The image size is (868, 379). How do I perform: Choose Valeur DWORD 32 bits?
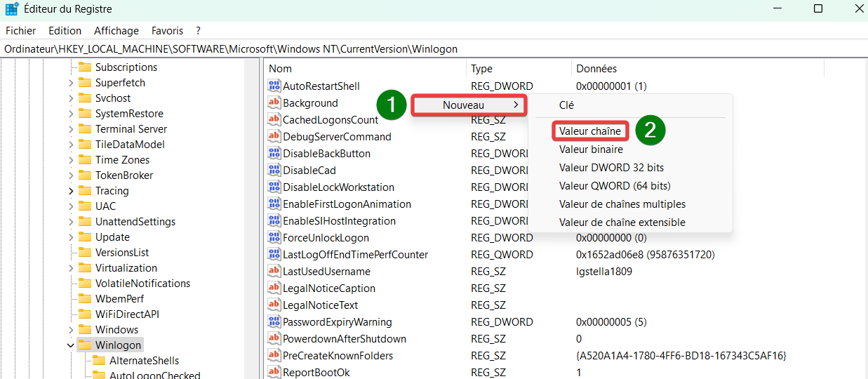pyautogui.click(x=611, y=168)
